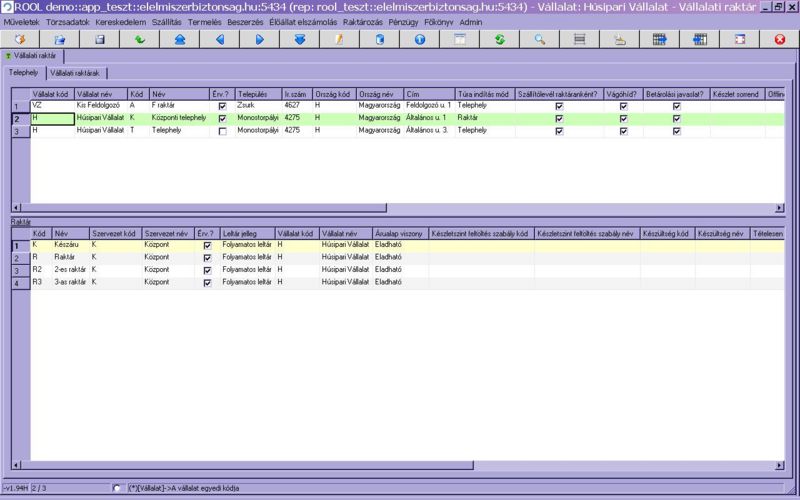Click the red X exit toolbar icon
800x500 pixels.
(x=780, y=40)
